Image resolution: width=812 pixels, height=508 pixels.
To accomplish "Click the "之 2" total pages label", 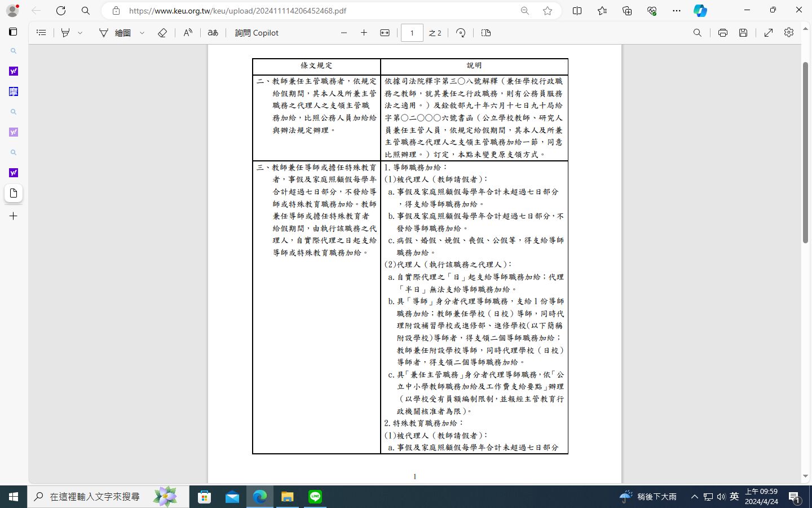I will 435,33.
